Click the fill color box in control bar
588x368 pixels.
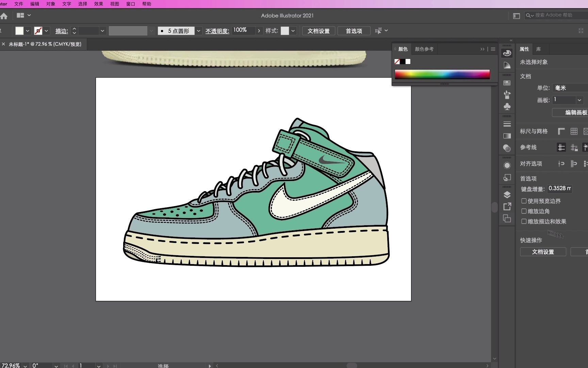pos(19,31)
